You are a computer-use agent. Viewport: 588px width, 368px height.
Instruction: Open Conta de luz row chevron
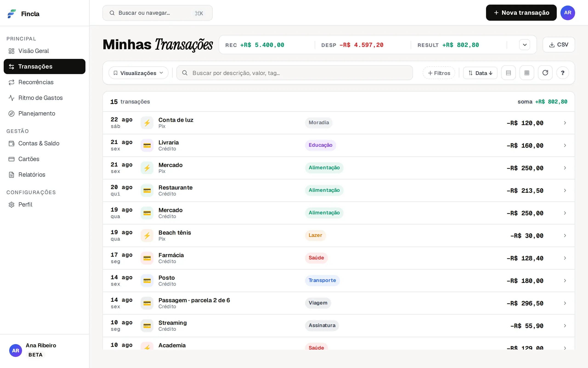coord(565,123)
